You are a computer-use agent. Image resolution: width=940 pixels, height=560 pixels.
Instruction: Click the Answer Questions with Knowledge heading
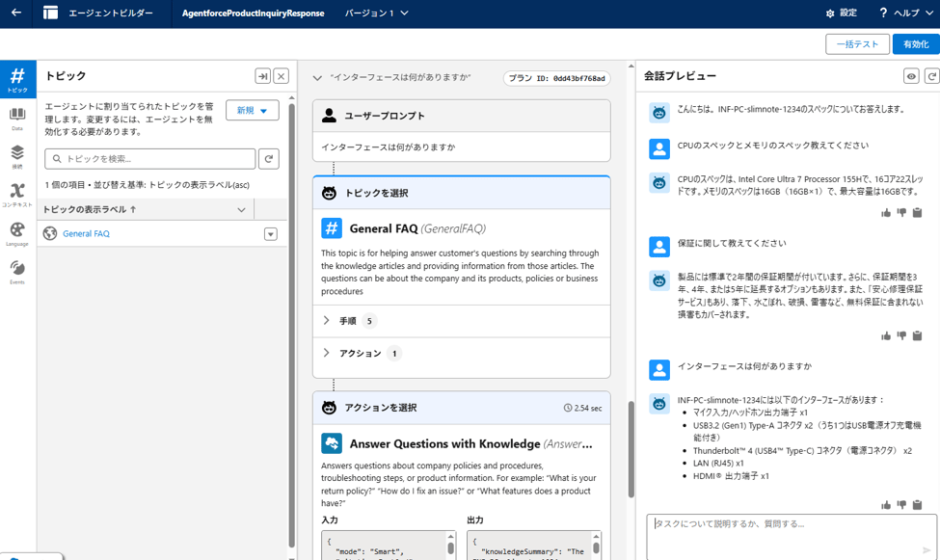coord(444,443)
